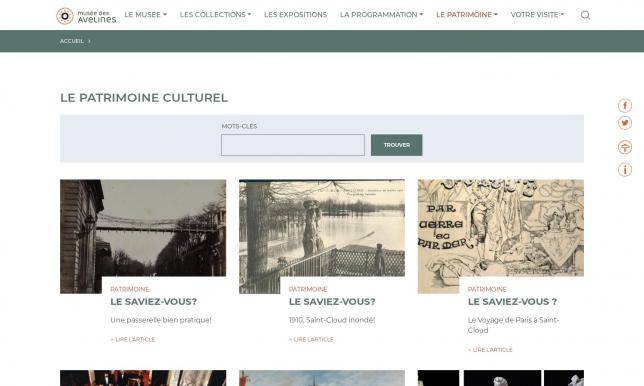Click the circular T icon in sidebar
The width and height of the screenshot is (644, 386).
pos(625,147)
